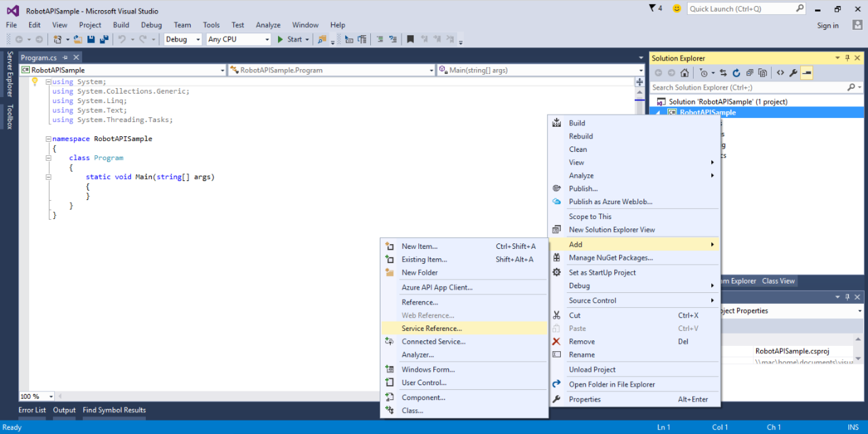Open the Any CPU platform dropdown
This screenshot has width=868, height=434.
[267, 40]
